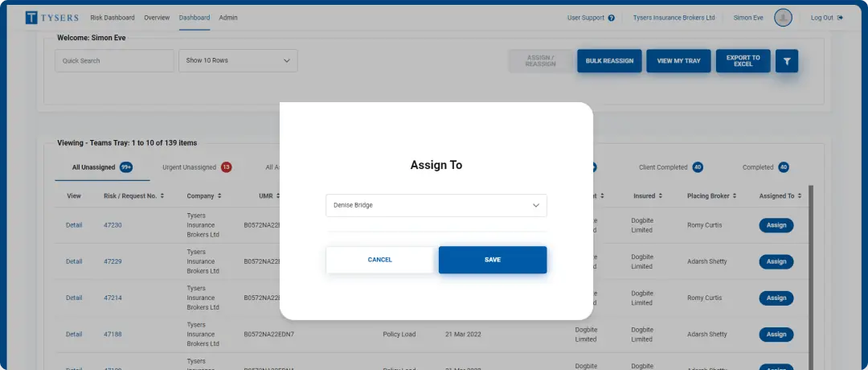Open the Show 10 Rows dropdown

(238, 61)
